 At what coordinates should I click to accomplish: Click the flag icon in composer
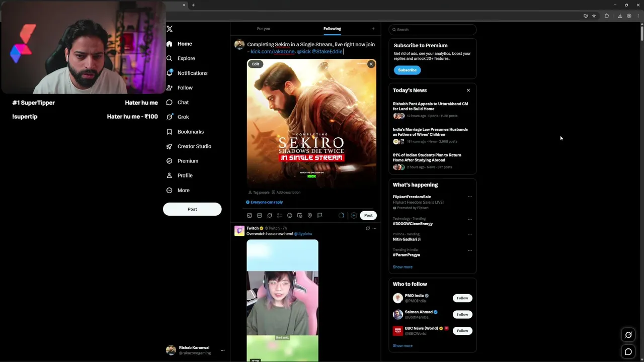320,216
